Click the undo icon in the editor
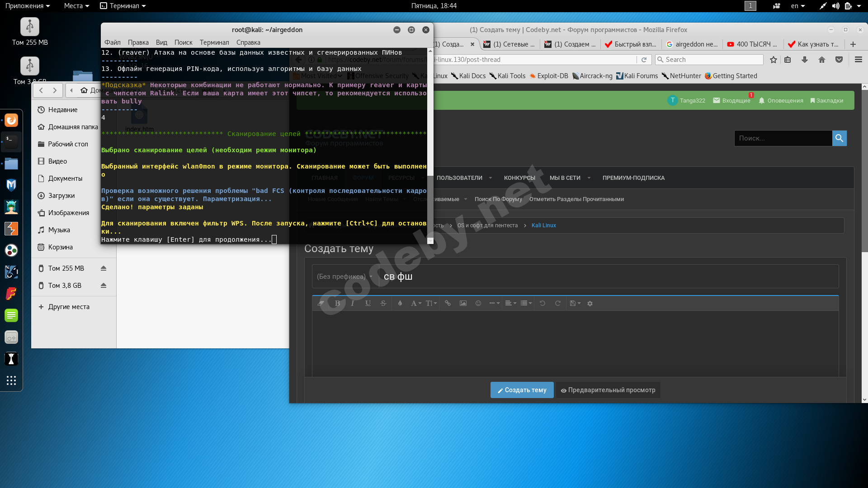Screen dimensions: 868x488 (x=542, y=303)
